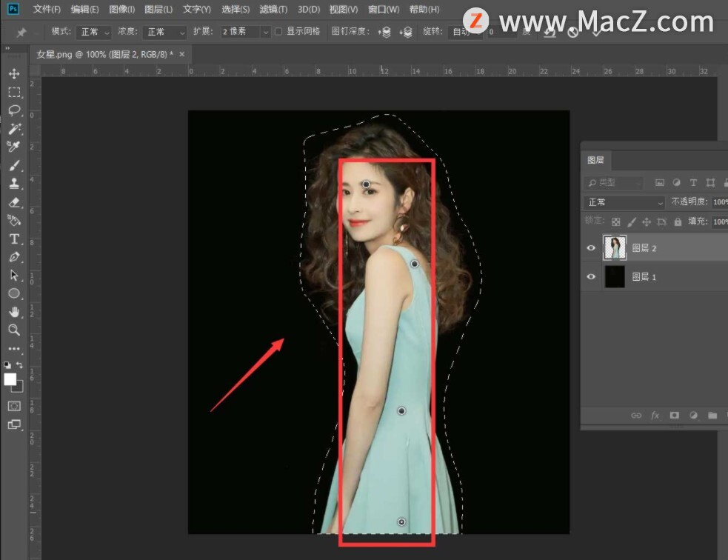The height and width of the screenshot is (560, 728).
Task: Filter layers by shape layers
Action: (710, 183)
